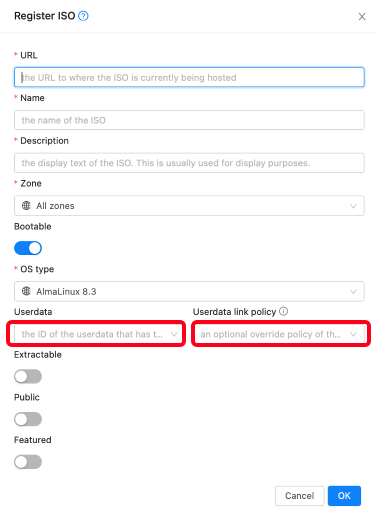Click the Description text field
The width and height of the screenshot is (377, 520).
(x=189, y=163)
